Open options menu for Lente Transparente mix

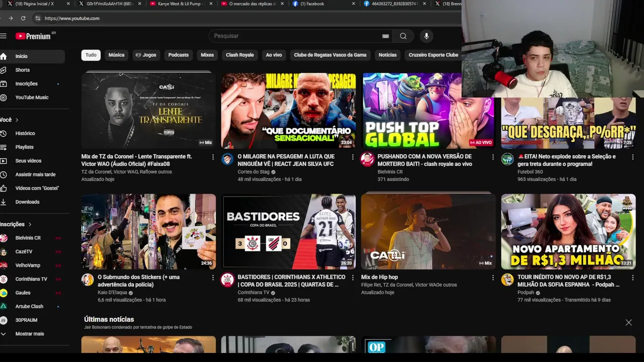[213, 157]
